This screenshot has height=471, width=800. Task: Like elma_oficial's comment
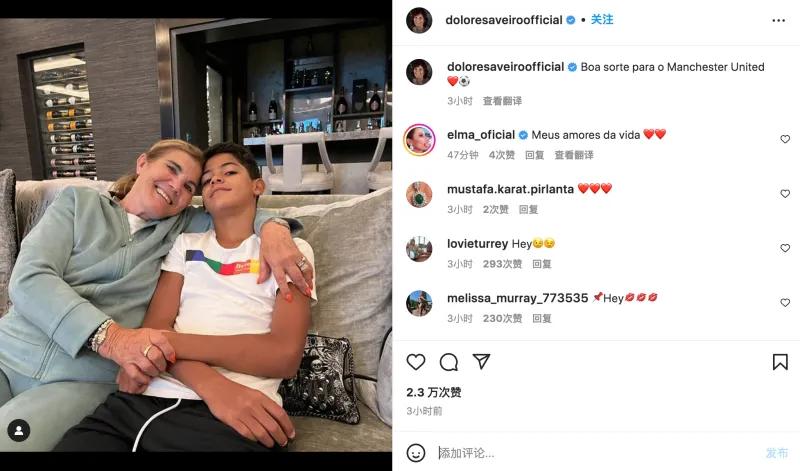coord(785,139)
